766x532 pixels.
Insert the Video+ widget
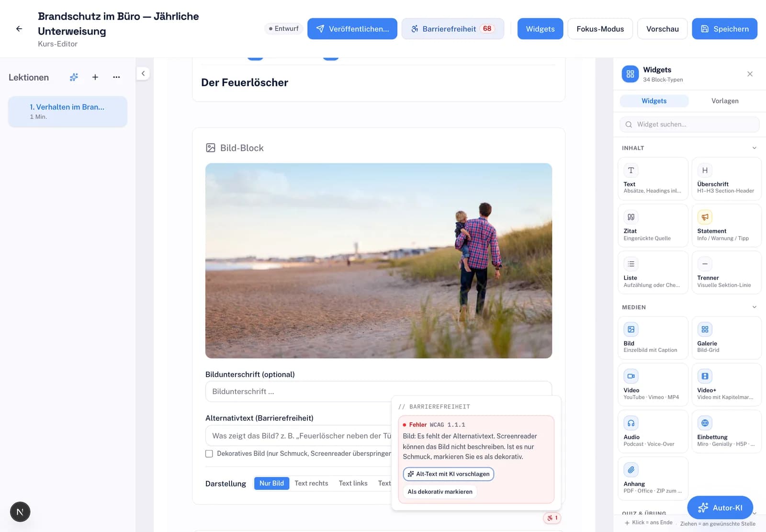point(726,385)
